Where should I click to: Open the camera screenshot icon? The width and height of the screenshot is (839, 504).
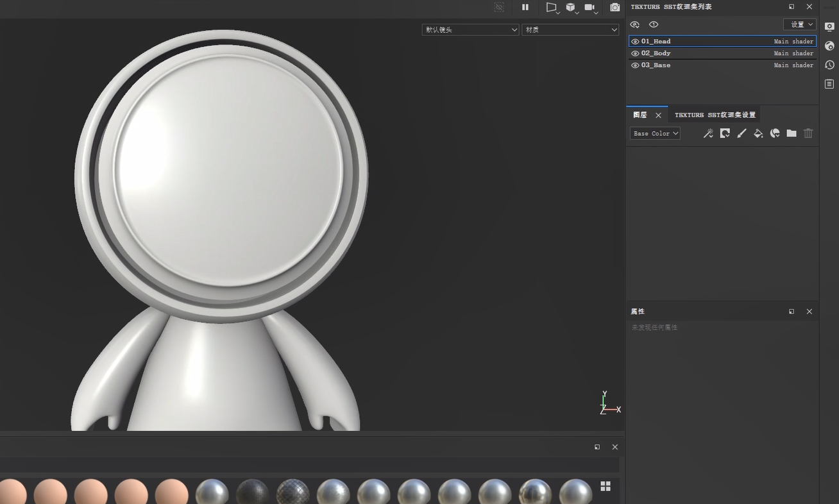click(x=614, y=7)
